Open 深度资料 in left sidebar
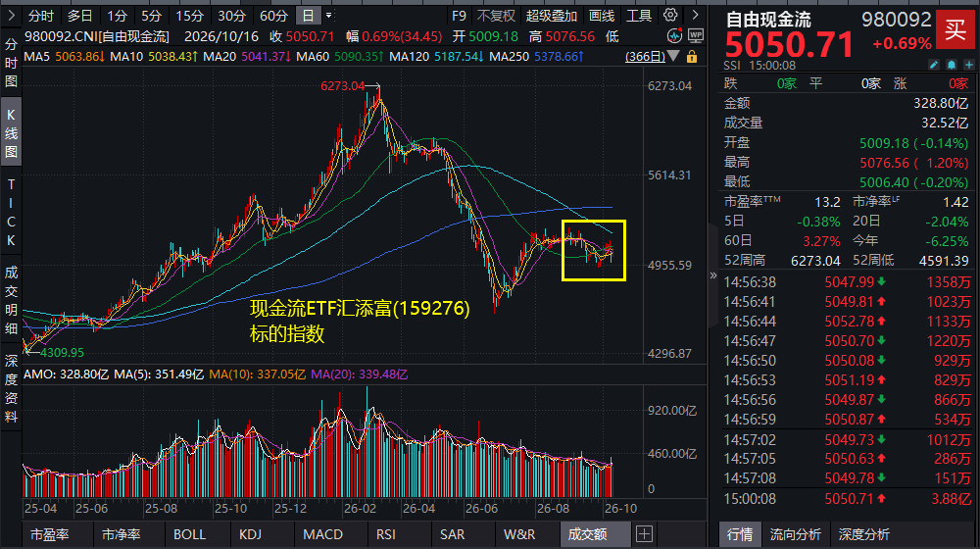This screenshot has height=549, width=980. tap(11, 388)
